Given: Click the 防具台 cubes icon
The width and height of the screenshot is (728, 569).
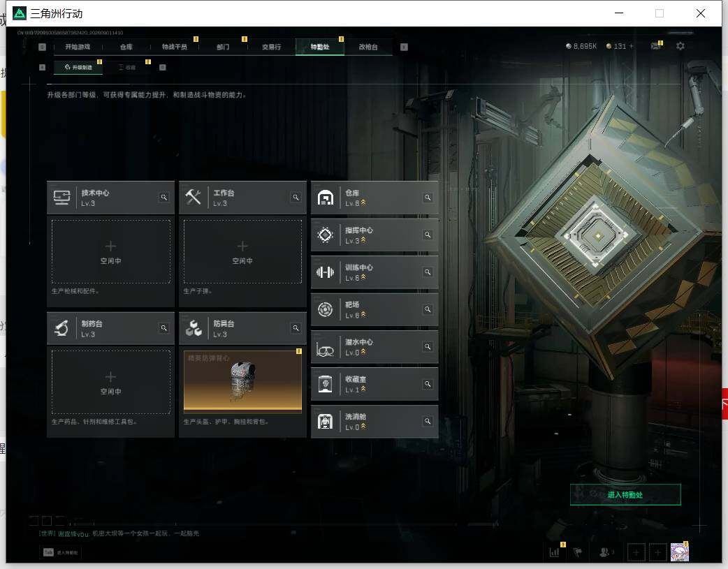Looking at the screenshot, I should point(193,328).
